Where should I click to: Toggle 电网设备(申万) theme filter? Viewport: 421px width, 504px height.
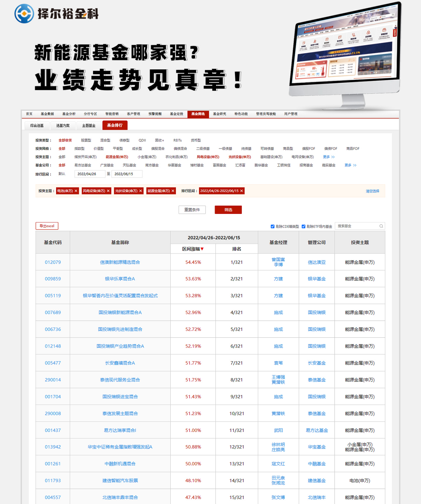pyautogui.click(x=302, y=157)
